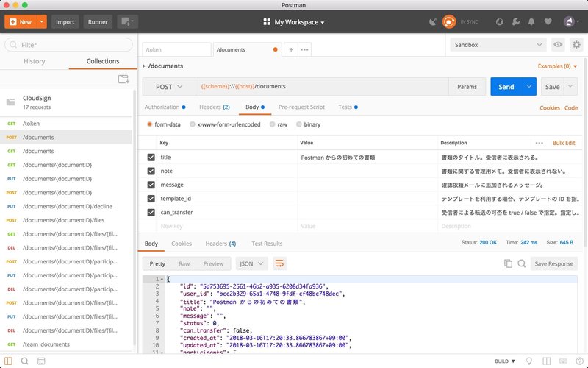The image size is (588, 368).
Task: Open Postman console icon in status bar
Action: [x=41, y=361]
